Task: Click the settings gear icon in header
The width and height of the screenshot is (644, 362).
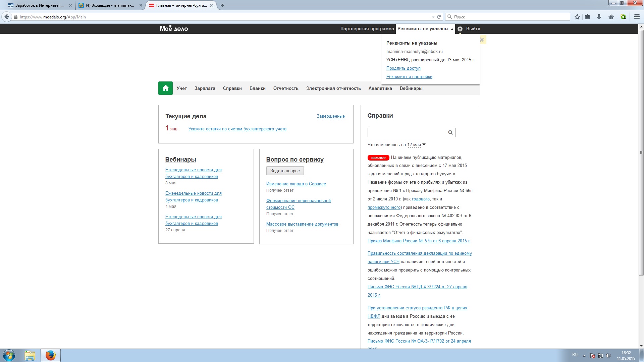Action: pyautogui.click(x=460, y=29)
